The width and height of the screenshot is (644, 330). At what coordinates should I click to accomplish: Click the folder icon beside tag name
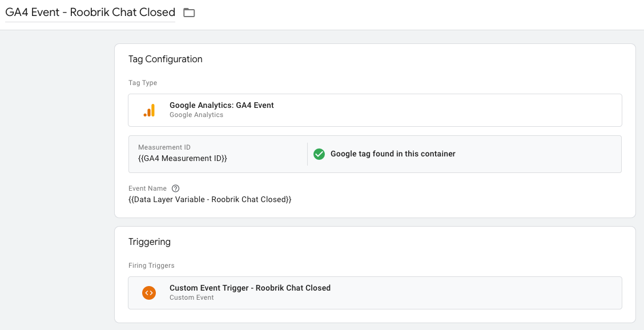point(189,13)
